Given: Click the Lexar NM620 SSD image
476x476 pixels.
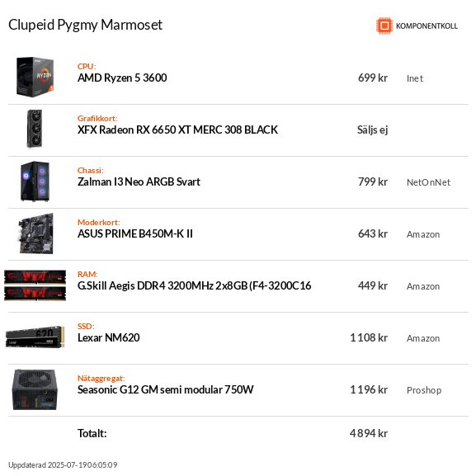Looking at the screenshot, I should point(35,337).
